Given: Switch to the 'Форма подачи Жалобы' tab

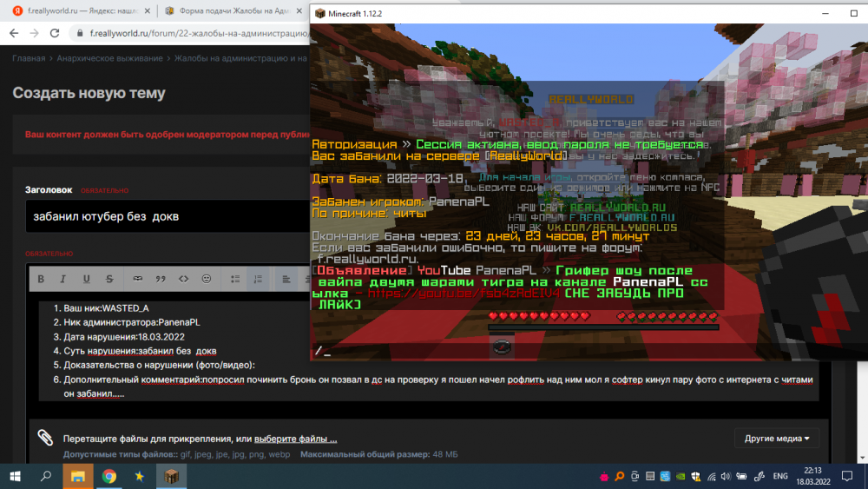Looking at the screenshot, I should [233, 10].
